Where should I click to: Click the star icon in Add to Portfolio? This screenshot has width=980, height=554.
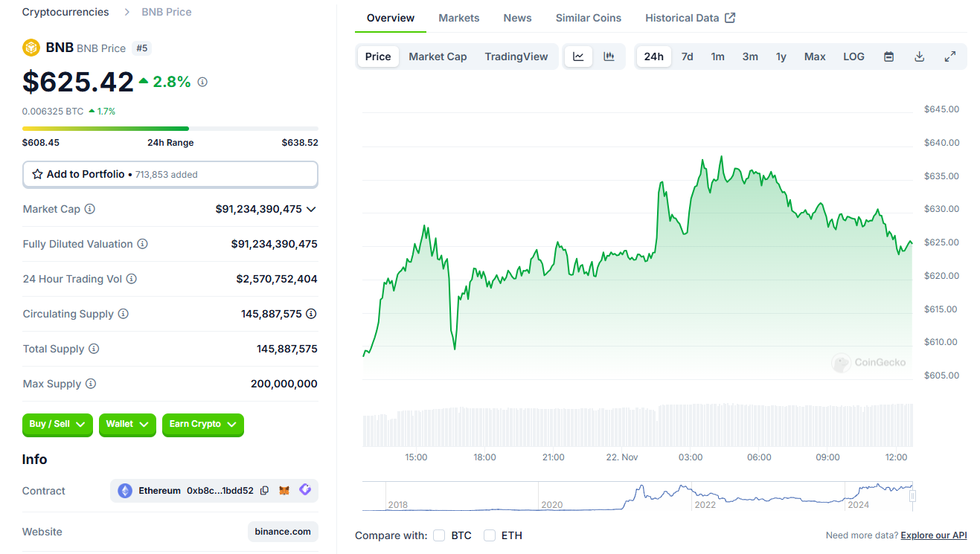pos(37,174)
